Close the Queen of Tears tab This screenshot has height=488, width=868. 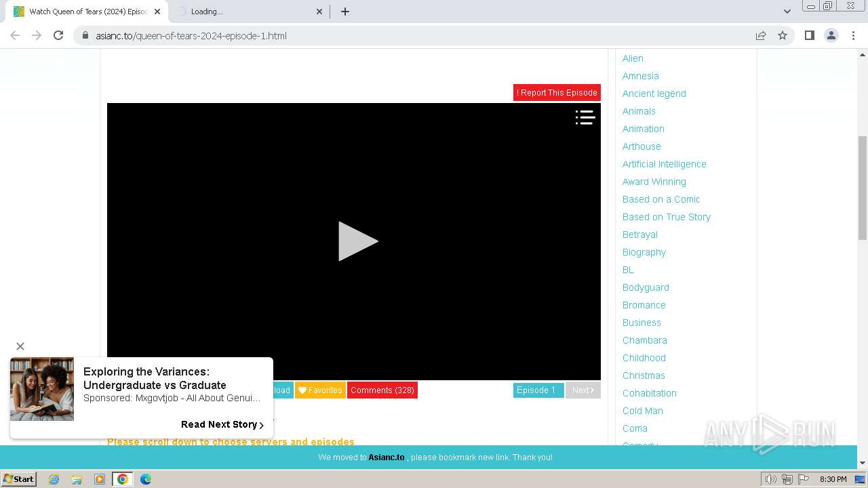pyautogui.click(x=157, y=12)
